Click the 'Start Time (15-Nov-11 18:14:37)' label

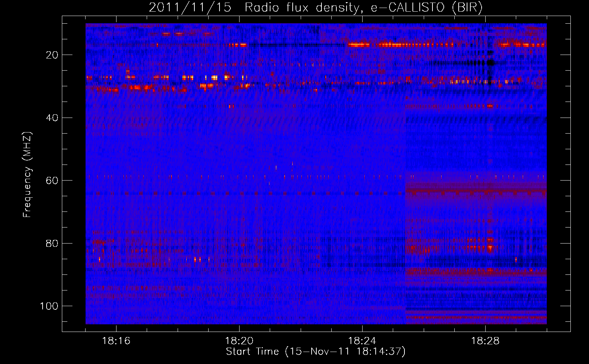click(x=316, y=352)
